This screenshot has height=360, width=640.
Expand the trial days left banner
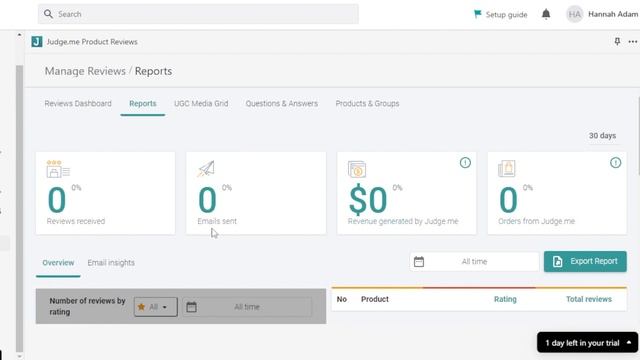(x=587, y=343)
